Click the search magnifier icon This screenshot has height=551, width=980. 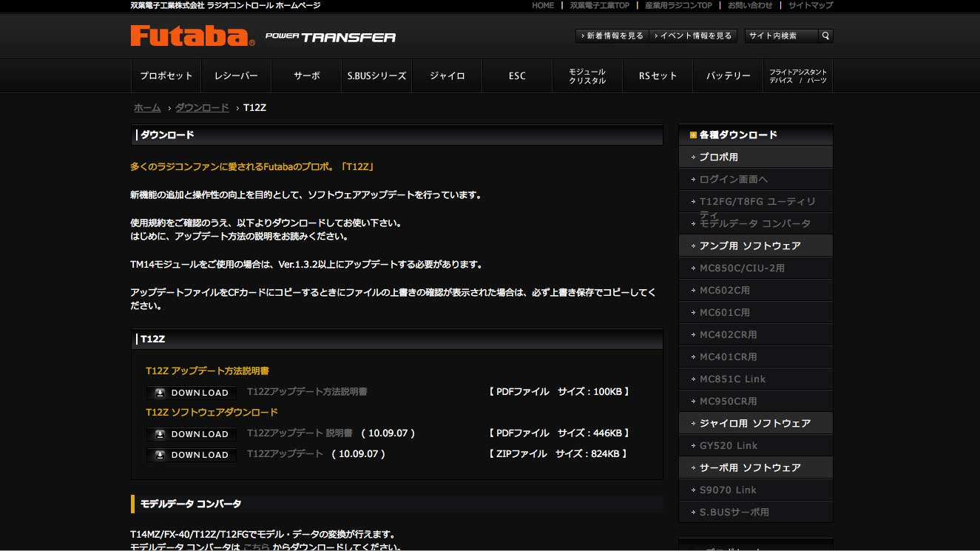pos(825,36)
